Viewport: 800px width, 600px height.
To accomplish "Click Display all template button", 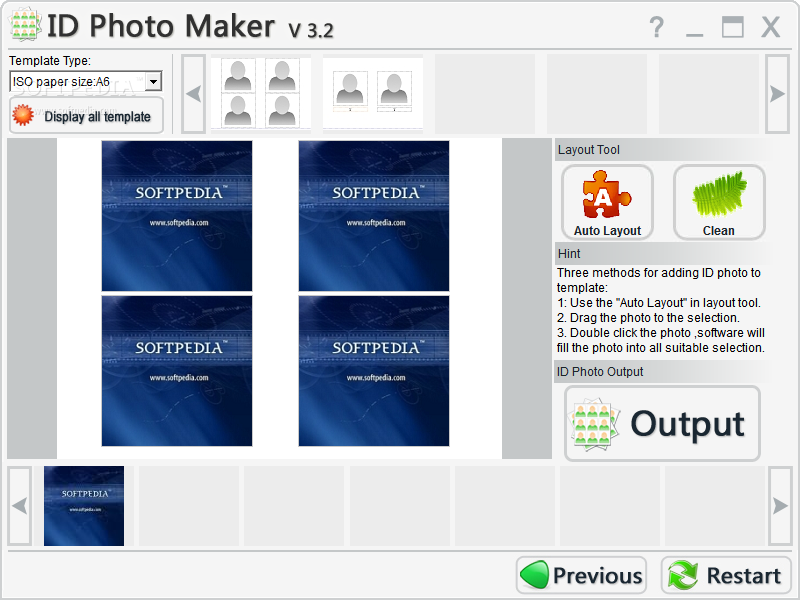I will click(x=86, y=116).
